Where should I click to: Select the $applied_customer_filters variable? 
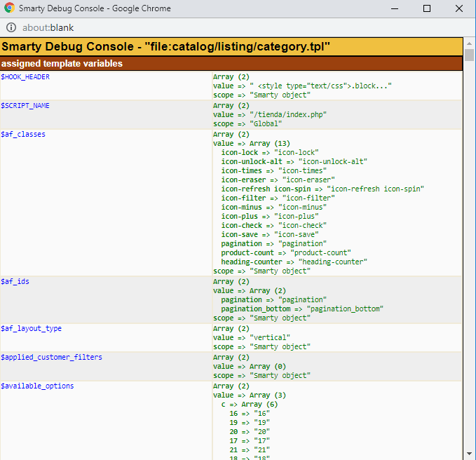click(51, 357)
